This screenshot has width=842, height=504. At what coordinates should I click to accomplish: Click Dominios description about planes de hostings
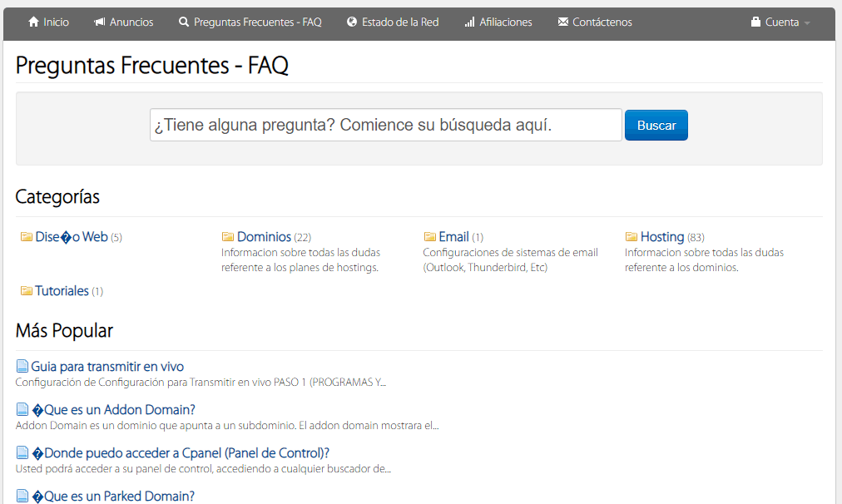300,259
